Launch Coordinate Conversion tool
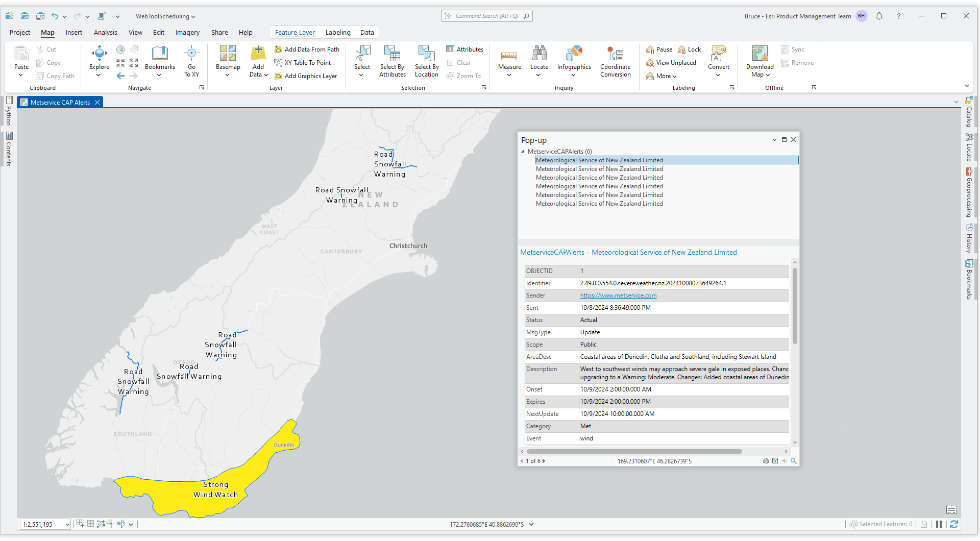The height and width of the screenshot is (541, 980). point(616,61)
